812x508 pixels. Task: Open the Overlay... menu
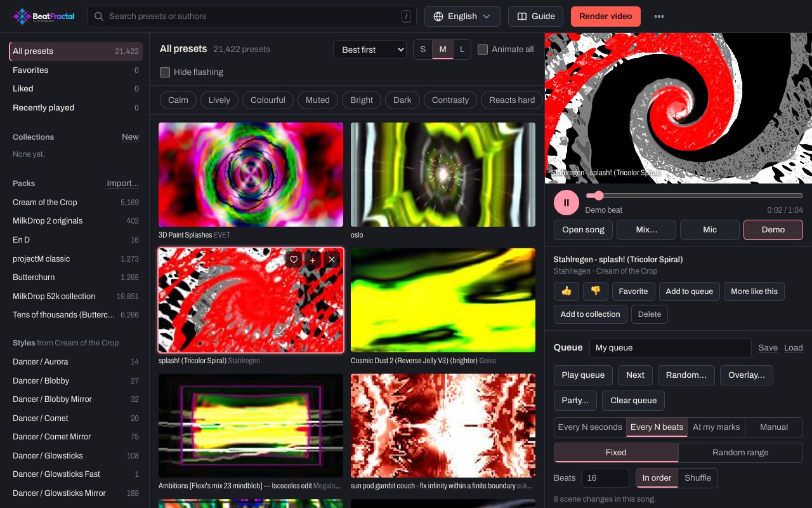(x=747, y=375)
